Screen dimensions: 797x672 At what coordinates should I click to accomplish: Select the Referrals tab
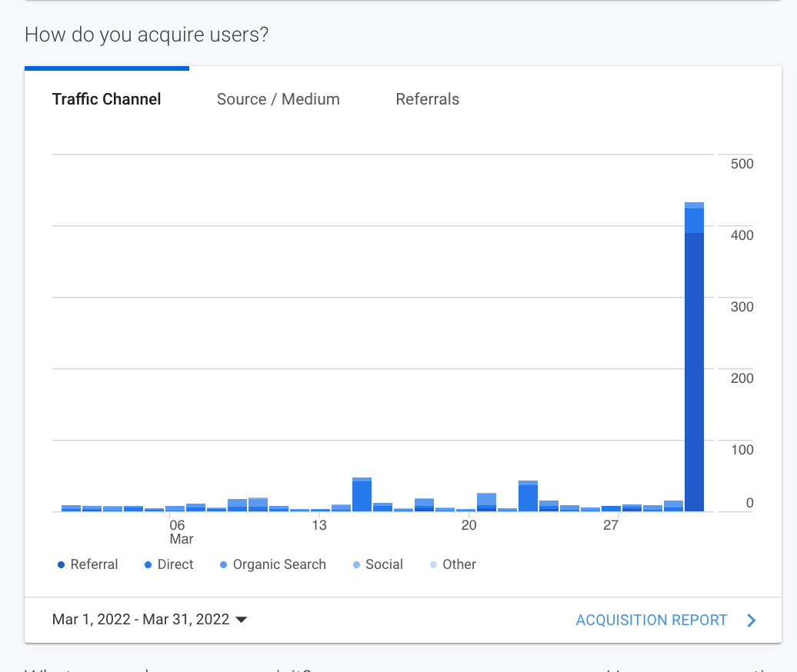(x=427, y=99)
